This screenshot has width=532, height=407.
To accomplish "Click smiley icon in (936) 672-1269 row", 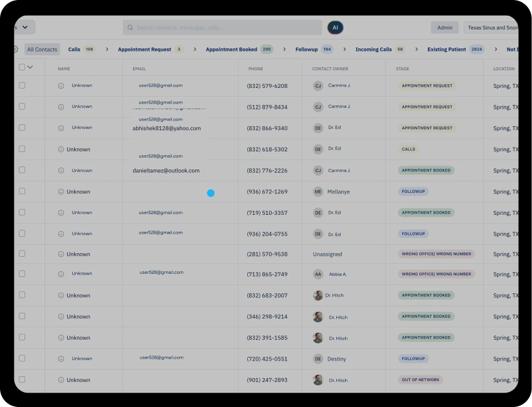I will (x=61, y=192).
